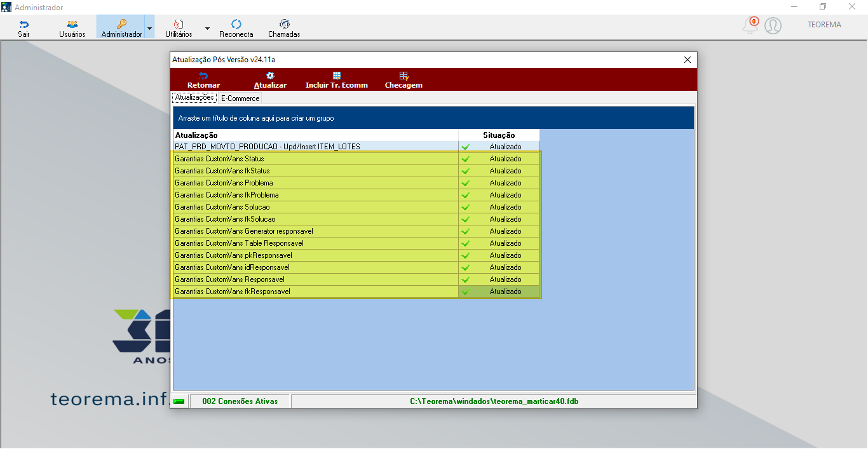Select row Garantias CustomVans fkSolucao
The width and height of the screenshot is (868, 449).
(356, 219)
